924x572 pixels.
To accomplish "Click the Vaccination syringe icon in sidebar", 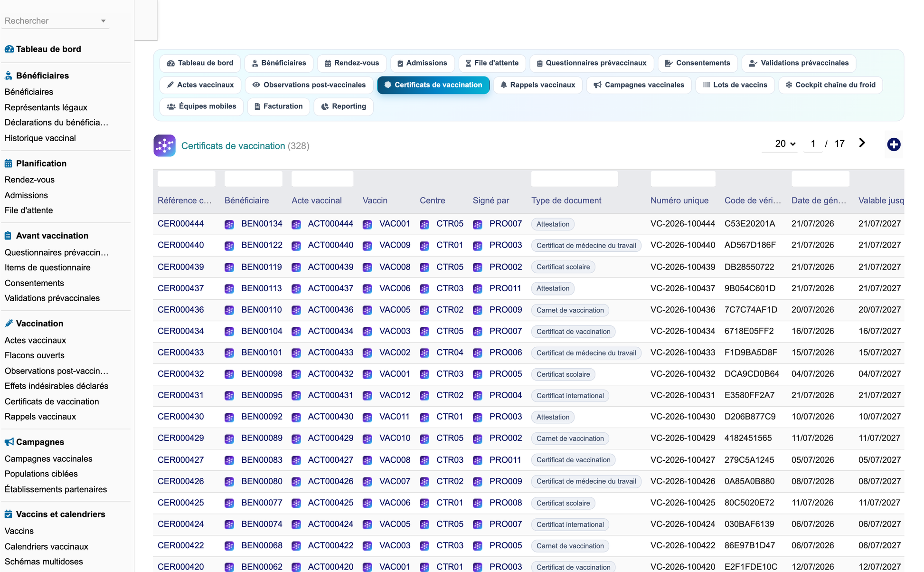I will 9,324.
